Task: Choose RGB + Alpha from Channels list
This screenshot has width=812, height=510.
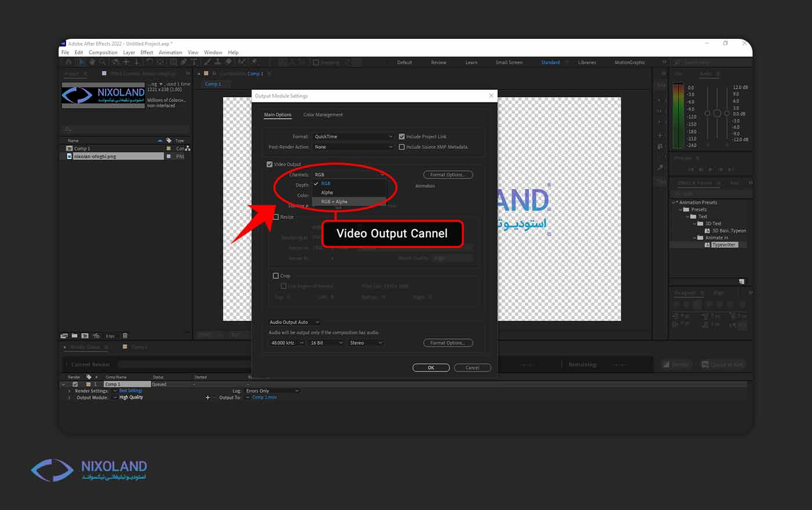Action: (x=349, y=202)
